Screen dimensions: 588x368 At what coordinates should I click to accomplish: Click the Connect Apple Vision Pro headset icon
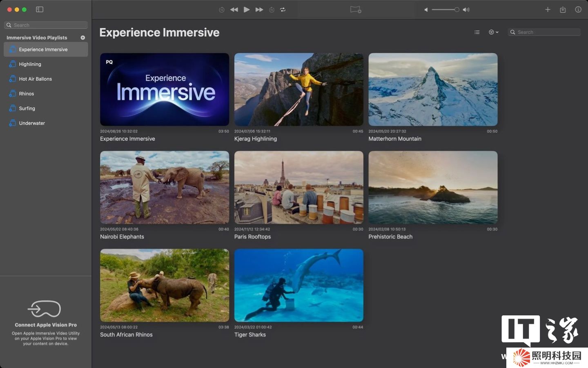click(44, 309)
